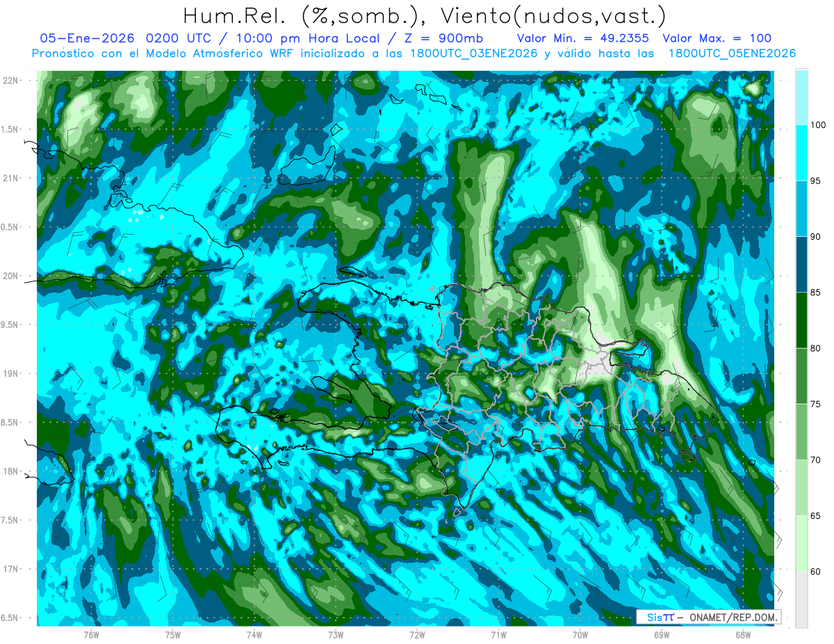Click the longitude label "76W"
This screenshot has width=834, height=644.
[91, 635]
